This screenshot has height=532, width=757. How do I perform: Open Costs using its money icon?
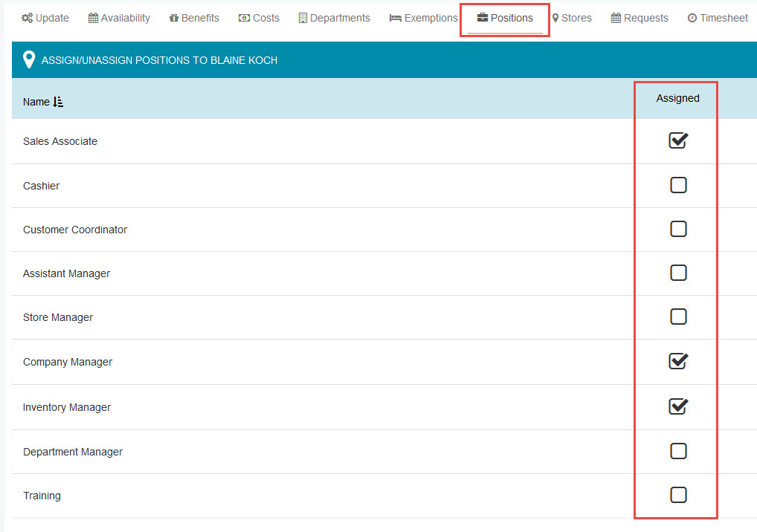coord(243,17)
